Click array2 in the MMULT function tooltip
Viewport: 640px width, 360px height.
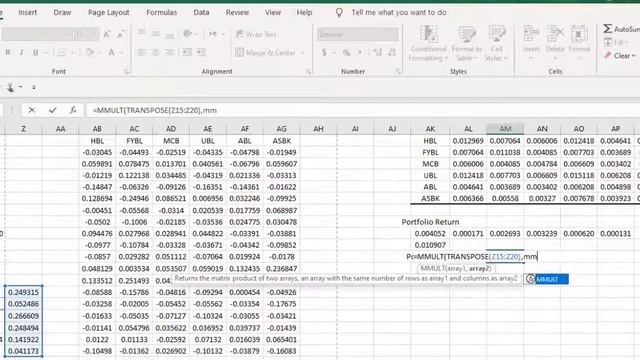point(480,269)
